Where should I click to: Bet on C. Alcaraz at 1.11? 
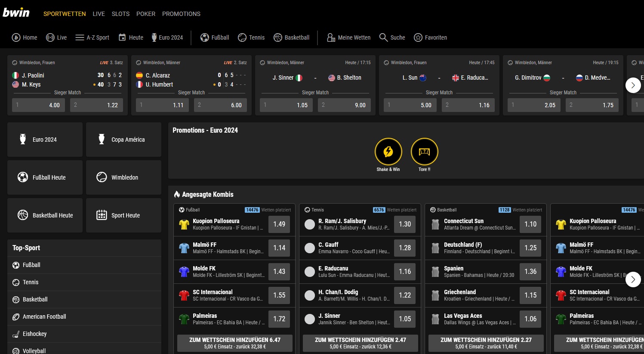(162, 105)
